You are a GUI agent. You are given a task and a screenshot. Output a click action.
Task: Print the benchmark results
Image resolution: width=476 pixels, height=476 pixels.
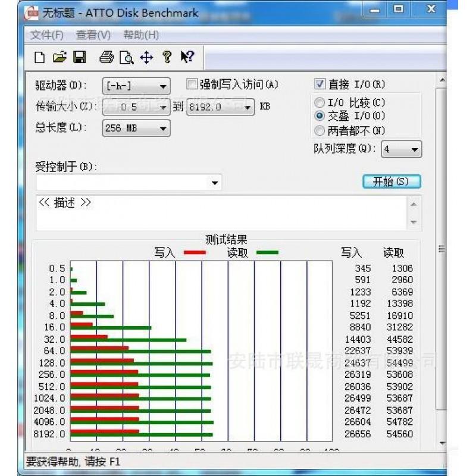coord(107,57)
